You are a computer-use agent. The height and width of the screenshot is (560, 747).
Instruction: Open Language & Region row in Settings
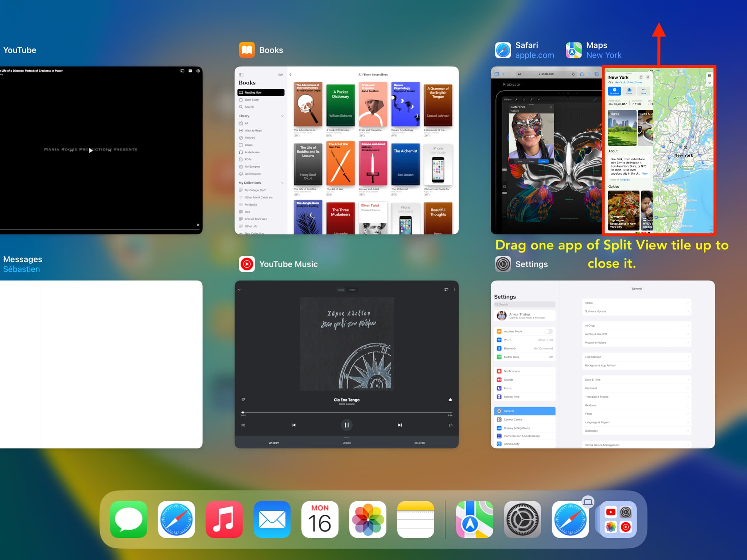coord(637,422)
